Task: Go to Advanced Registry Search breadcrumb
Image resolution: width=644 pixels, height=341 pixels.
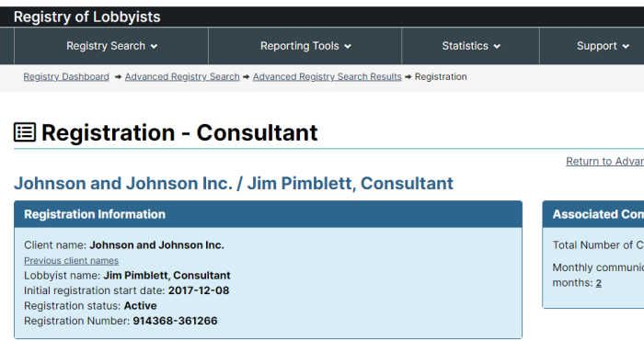Action: click(182, 76)
